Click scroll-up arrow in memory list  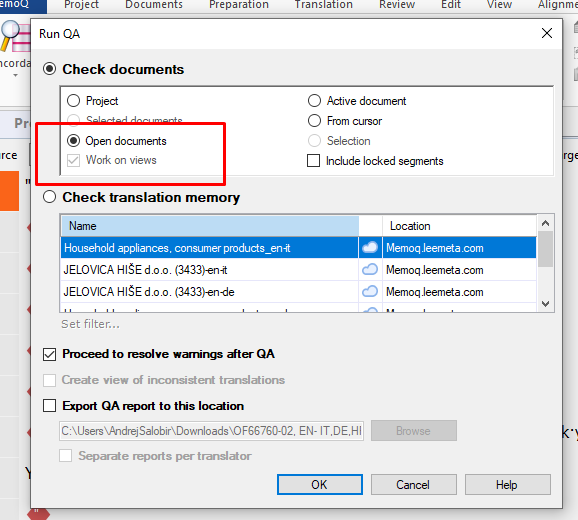tap(546, 223)
